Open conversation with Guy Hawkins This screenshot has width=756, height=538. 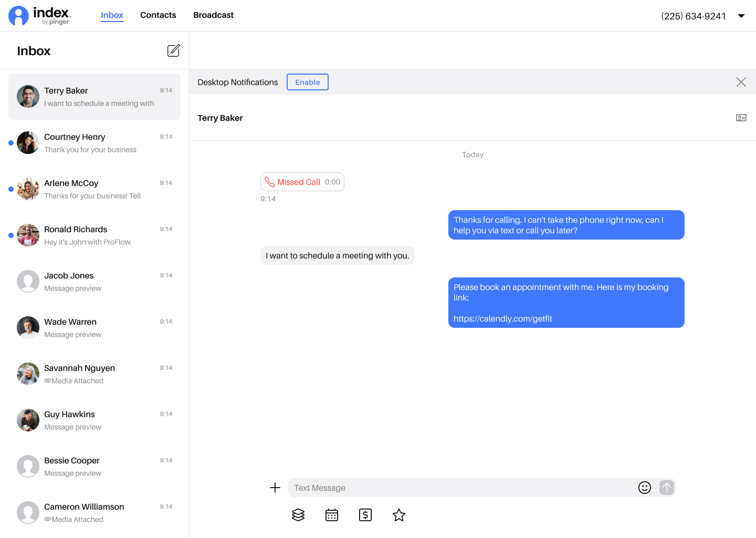pyautogui.click(x=94, y=420)
